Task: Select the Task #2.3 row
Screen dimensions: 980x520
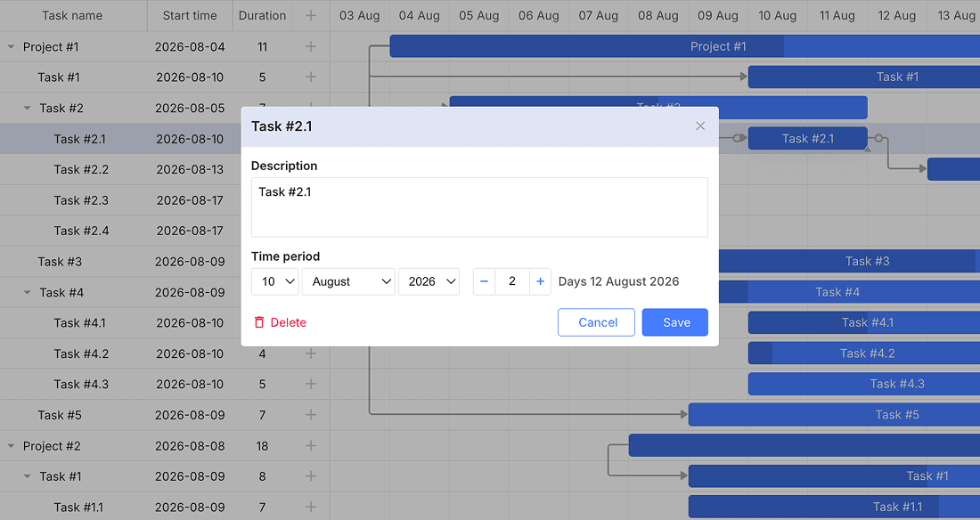Action: [120, 200]
